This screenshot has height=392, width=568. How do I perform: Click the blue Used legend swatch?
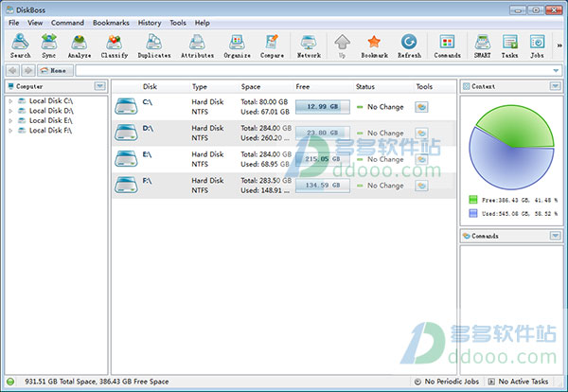(x=473, y=213)
